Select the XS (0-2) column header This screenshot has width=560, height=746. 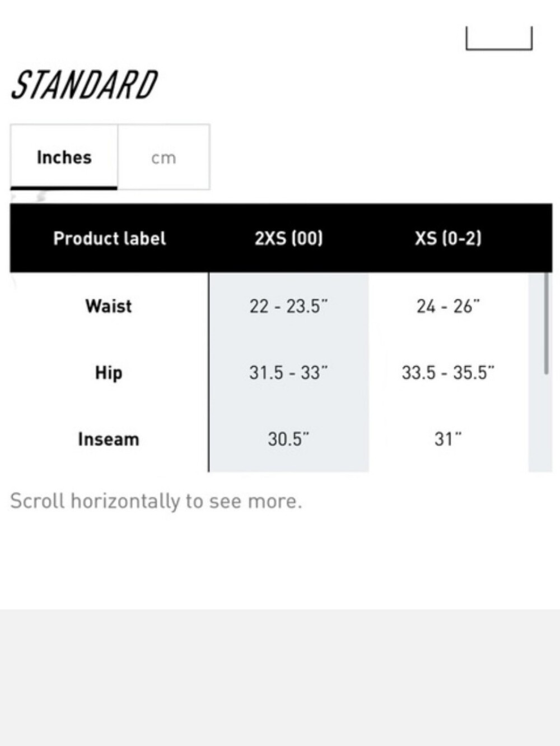coord(448,238)
